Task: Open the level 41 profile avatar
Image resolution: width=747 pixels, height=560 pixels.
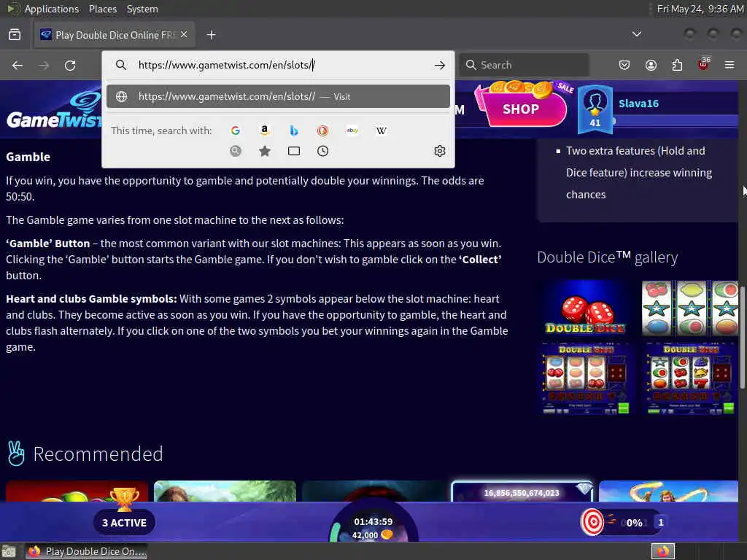Action: coord(595,109)
